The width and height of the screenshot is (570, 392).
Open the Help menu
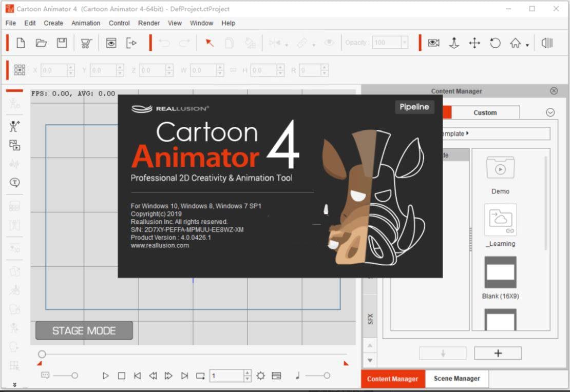pyautogui.click(x=228, y=23)
